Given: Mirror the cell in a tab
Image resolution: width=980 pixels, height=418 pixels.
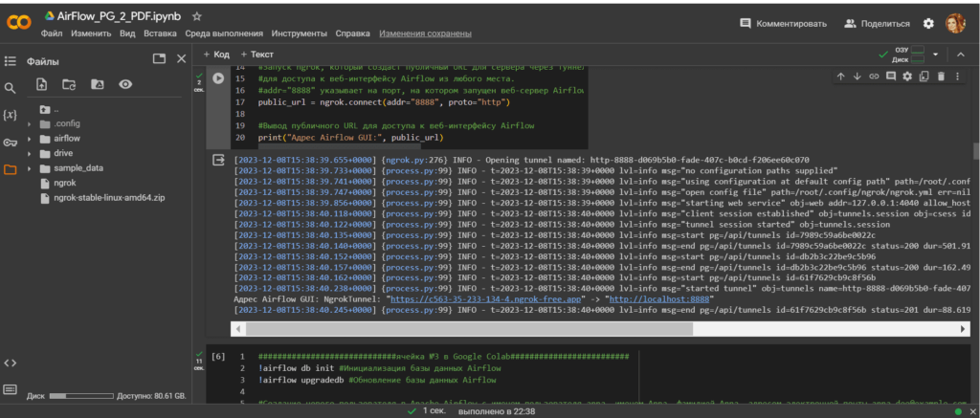Looking at the screenshot, I should pyautogui.click(x=924, y=77).
